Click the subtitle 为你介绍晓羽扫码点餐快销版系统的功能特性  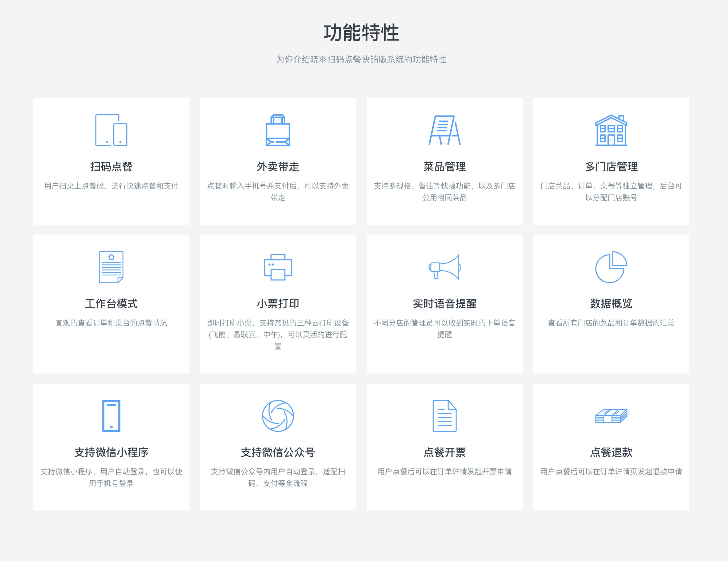pyautogui.click(x=361, y=60)
